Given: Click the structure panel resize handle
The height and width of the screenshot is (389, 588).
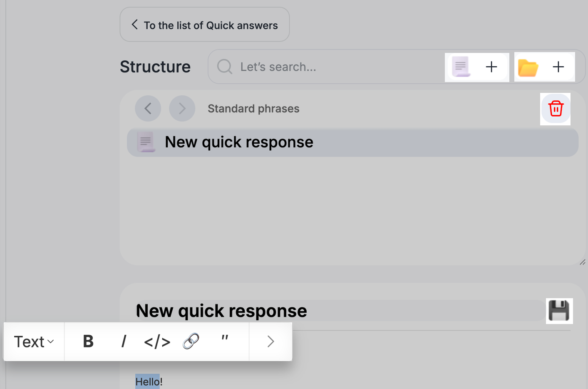Looking at the screenshot, I should [582, 262].
